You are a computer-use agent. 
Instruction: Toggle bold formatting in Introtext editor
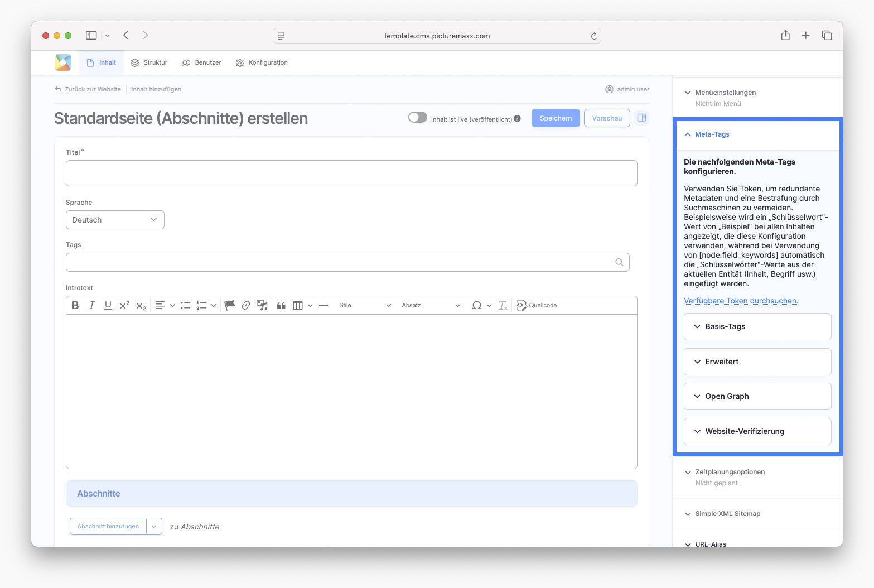coord(75,305)
